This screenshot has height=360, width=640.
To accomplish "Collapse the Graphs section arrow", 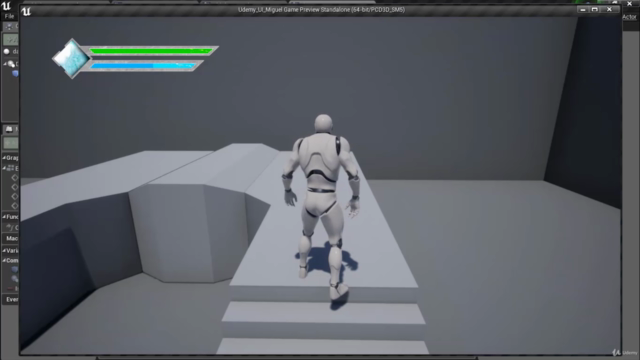I will point(4,158).
